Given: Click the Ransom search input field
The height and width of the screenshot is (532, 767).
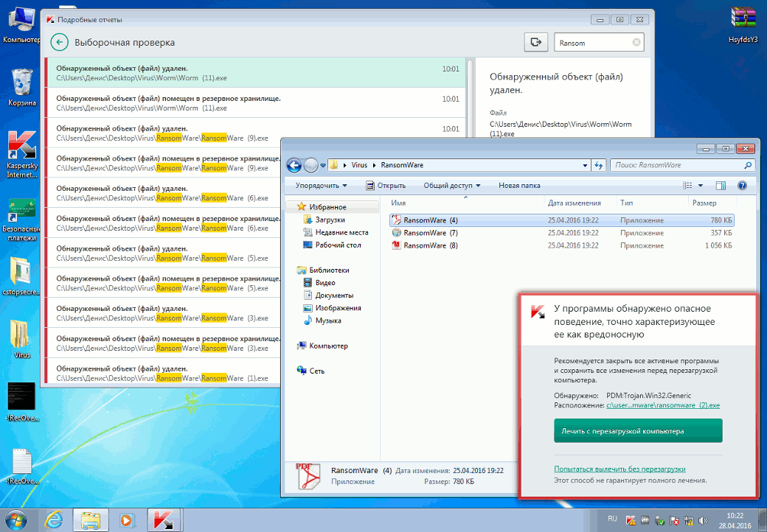Looking at the screenshot, I should pos(599,43).
